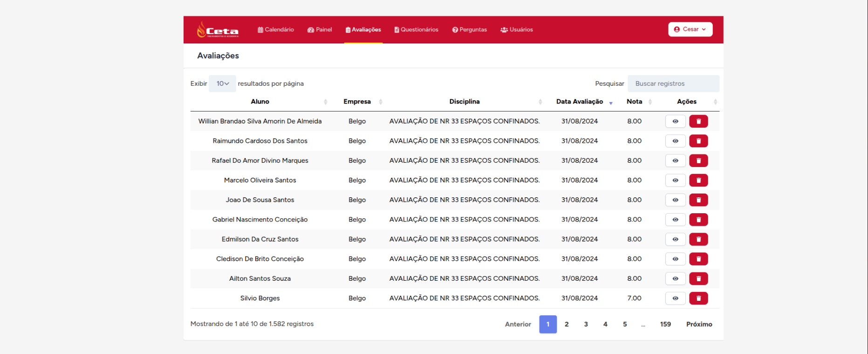Delete Willian Brandao's evaluation with trash icon

698,121
